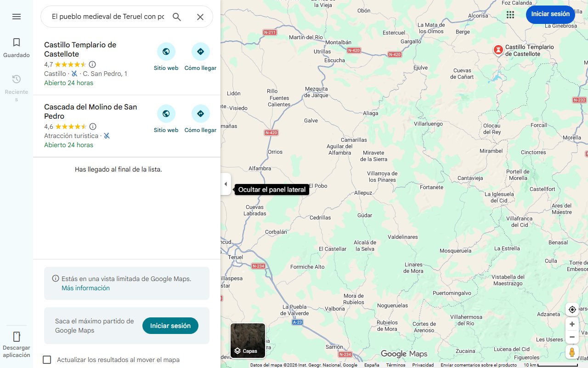Toggle 'Actualizar los resultados al mover el mapa'
Viewport: 588px width, 368px height.
click(47, 360)
